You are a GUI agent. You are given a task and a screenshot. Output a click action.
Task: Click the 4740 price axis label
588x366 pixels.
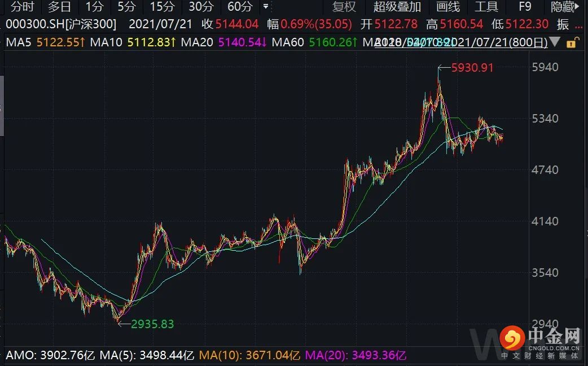pos(545,170)
